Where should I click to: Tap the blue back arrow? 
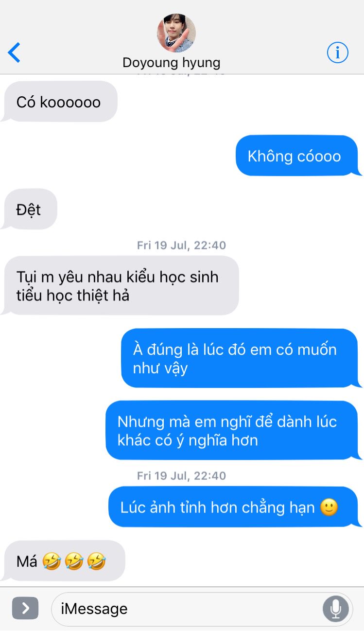point(14,53)
